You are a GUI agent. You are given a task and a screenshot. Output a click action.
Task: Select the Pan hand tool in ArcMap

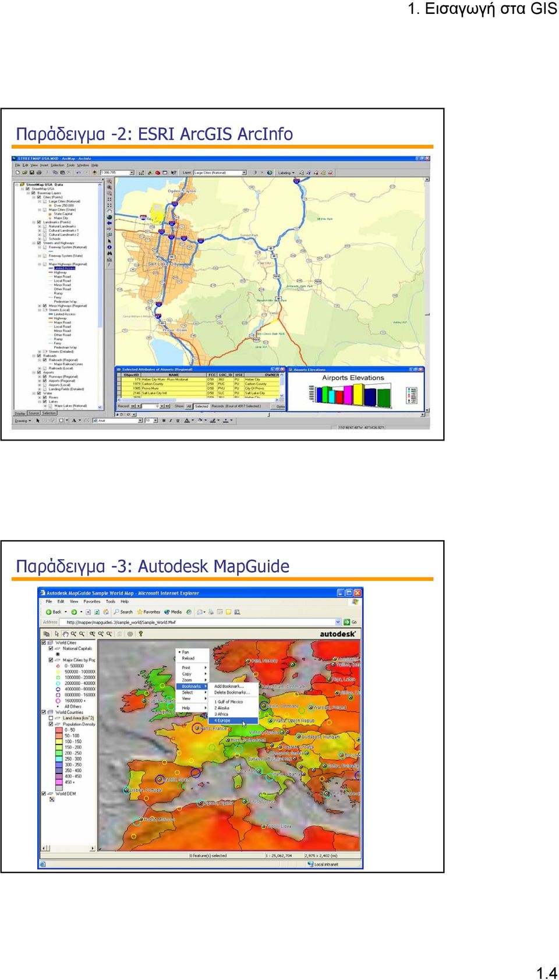[x=109, y=211]
